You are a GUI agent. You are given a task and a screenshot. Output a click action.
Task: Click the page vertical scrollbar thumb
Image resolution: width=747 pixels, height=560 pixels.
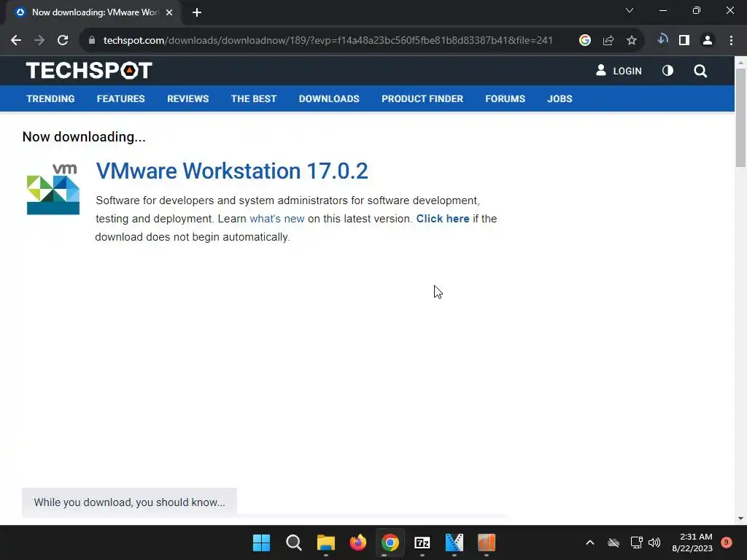coord(740,117)
